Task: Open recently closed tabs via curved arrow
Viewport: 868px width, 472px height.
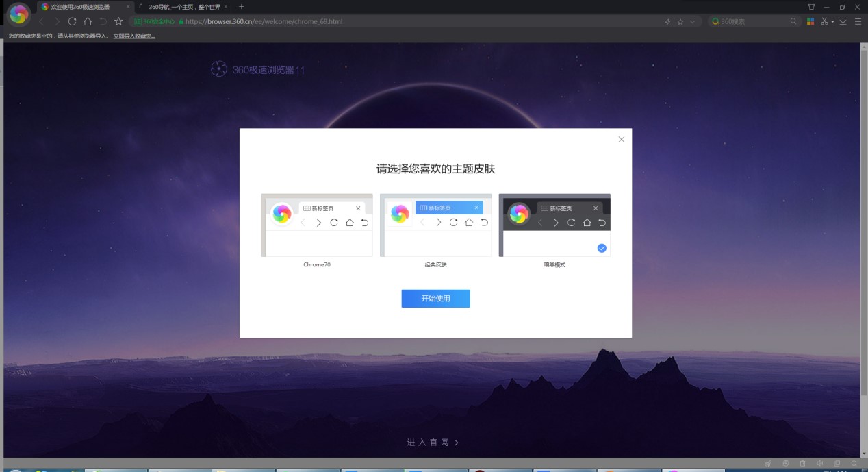Action: click(x=103, y=21)
